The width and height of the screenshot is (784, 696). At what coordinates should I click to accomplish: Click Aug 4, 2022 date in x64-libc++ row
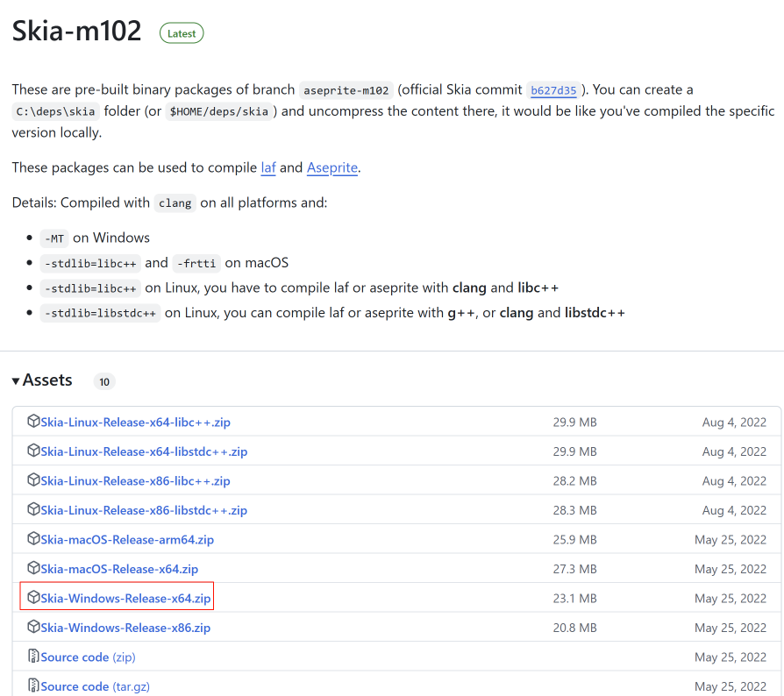click(x=734, y=423)
